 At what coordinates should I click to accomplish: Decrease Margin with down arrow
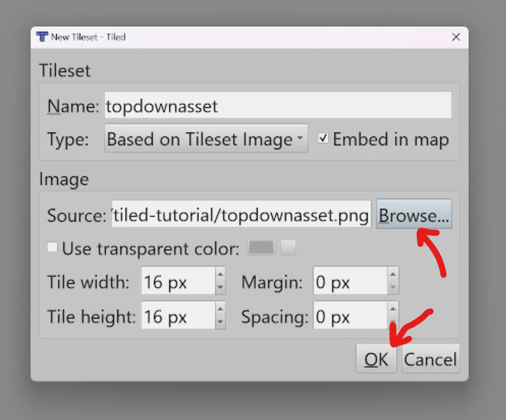pyautogui.click(x=393, y=287)
